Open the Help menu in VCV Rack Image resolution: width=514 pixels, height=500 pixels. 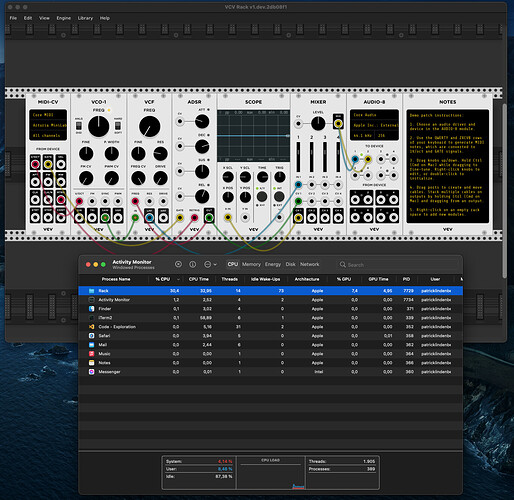pos(105,18)
